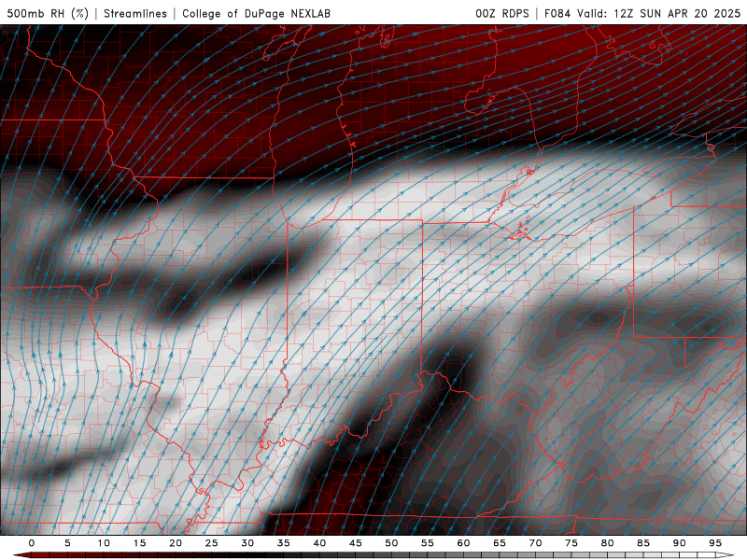The height and width of the screenshot is (560, 747).
Task: Click "12Z SUN APR 20 2025" valid time
Action: 677,13
